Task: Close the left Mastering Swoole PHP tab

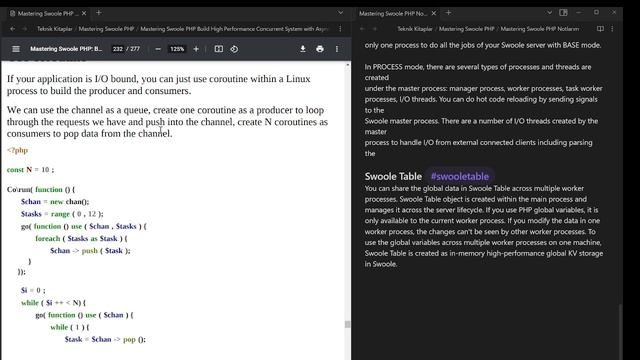Action: click(84, 13)
